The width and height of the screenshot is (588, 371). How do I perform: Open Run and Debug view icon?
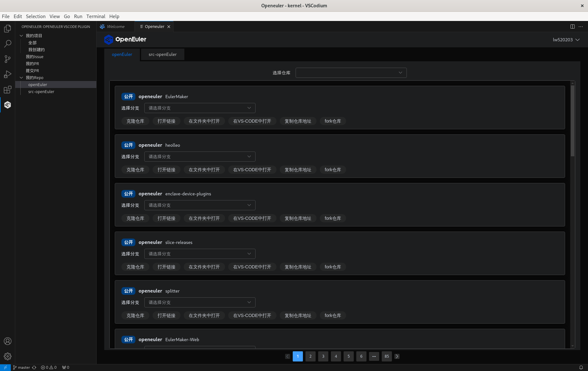[8, 74]
